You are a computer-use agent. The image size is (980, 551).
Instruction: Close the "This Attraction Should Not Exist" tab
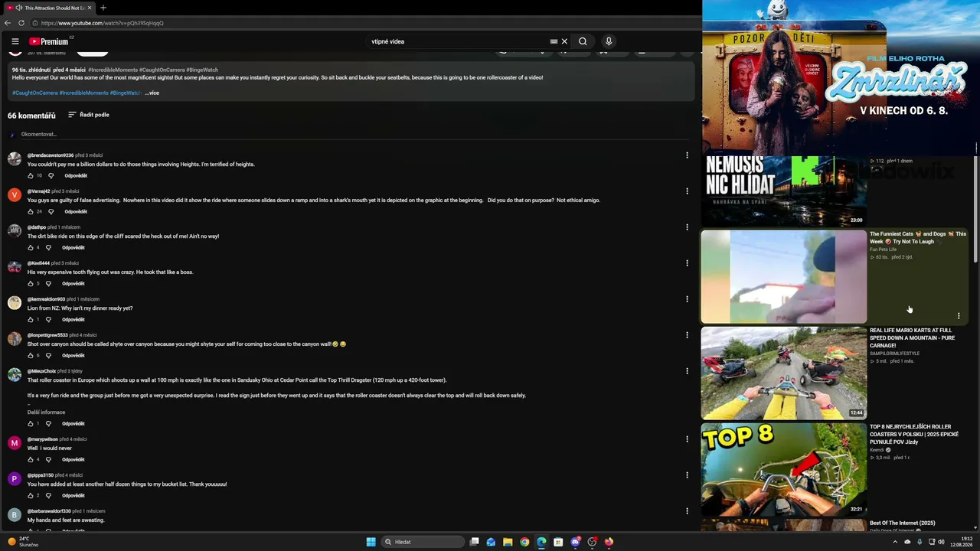89,8
